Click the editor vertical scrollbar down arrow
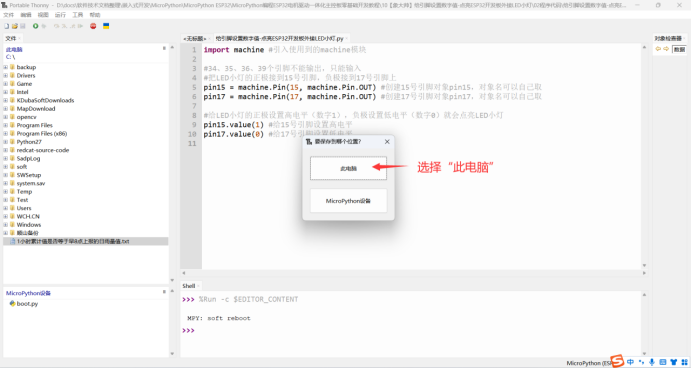Screen dimensions: 692x368 (644, 265)
